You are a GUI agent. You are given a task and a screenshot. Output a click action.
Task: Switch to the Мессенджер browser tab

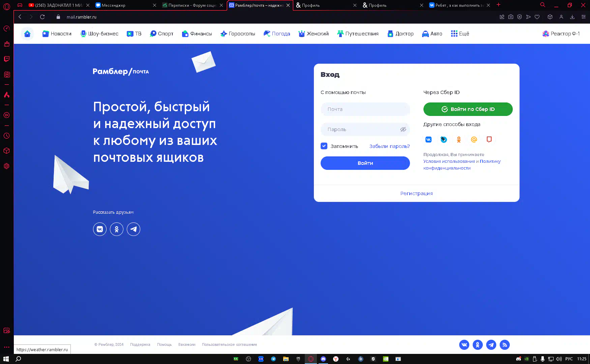click(x=123, y=5)
